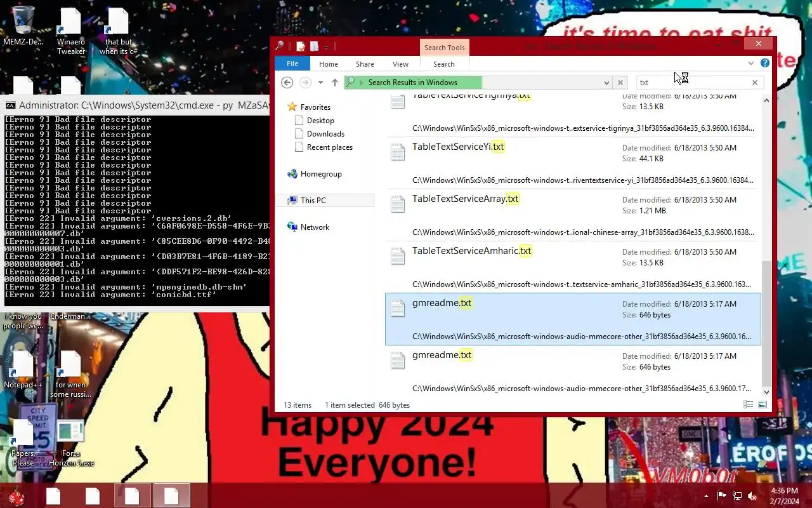The image size is (812, 508).
Task: Open Recent places under Favorites
Action: [x=330, y=147]
